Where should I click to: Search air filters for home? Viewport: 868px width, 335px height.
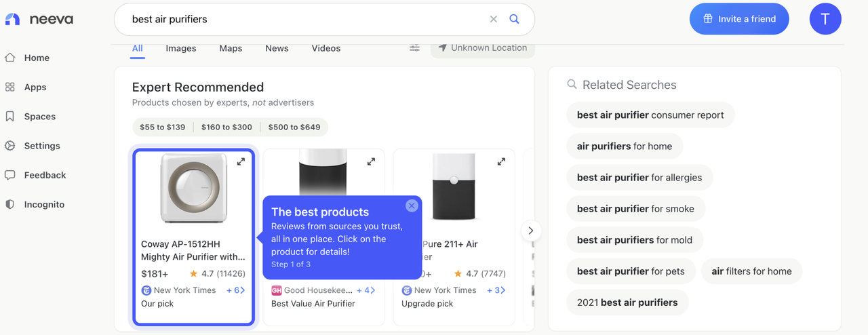pos(751,271)
